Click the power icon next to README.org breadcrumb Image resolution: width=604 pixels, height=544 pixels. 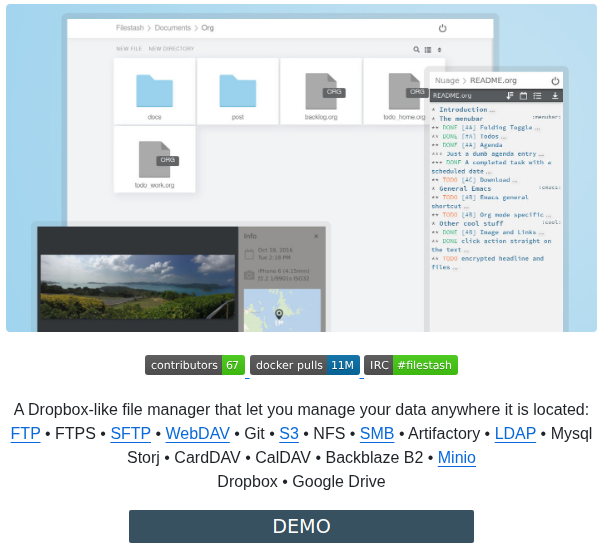(x=555, y=81)
